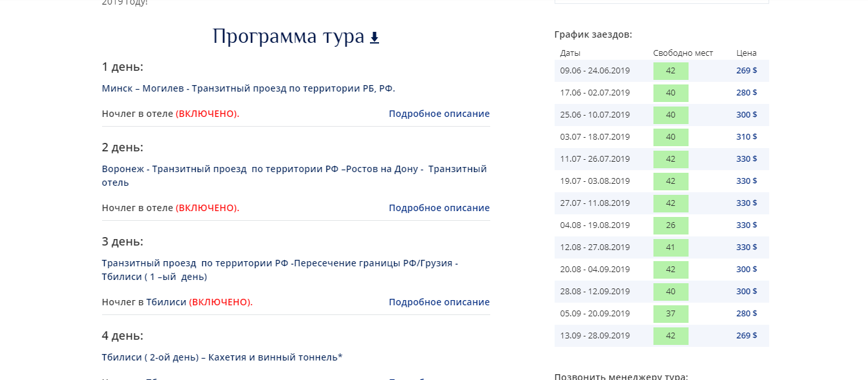Choose the 310 $ price for 03.07 departure
868x380 pixels.
coord(746,137)
